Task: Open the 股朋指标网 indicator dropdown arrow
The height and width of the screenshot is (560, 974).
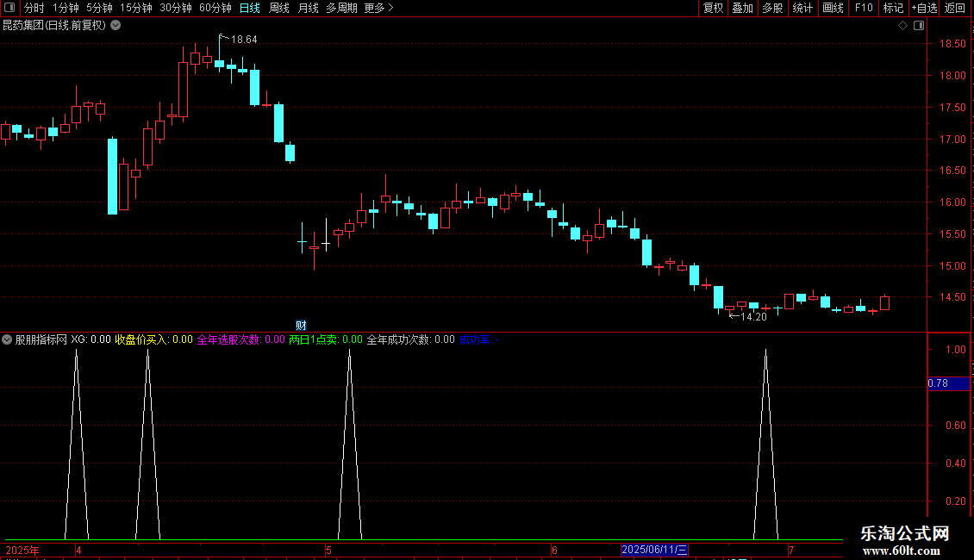Action: click(x=7, y=339)
